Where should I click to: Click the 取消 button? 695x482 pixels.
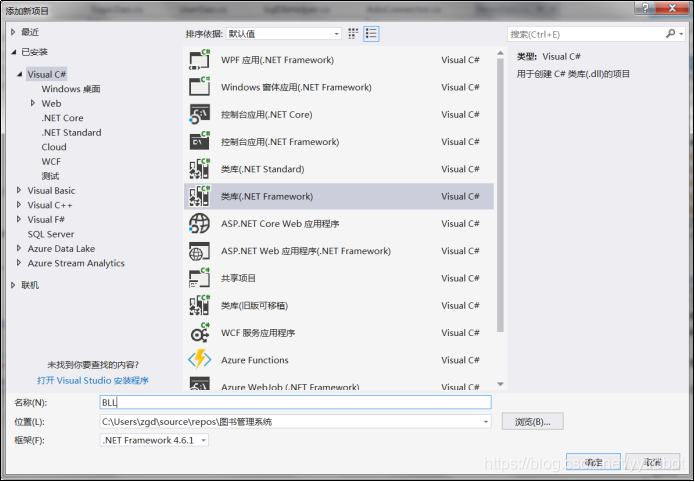(653, 462)
